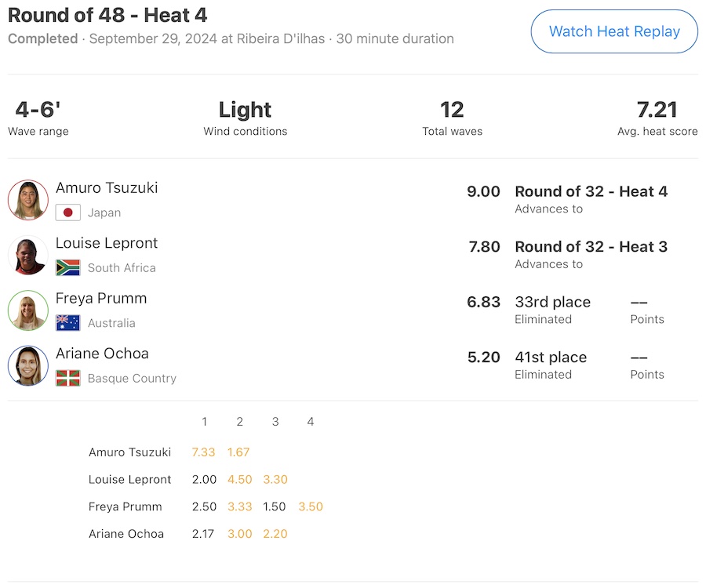Screen dimensions: 706x588
Task: Click Ariane Ochoa's 3.00 wave score
Action: tap(239, 534)
